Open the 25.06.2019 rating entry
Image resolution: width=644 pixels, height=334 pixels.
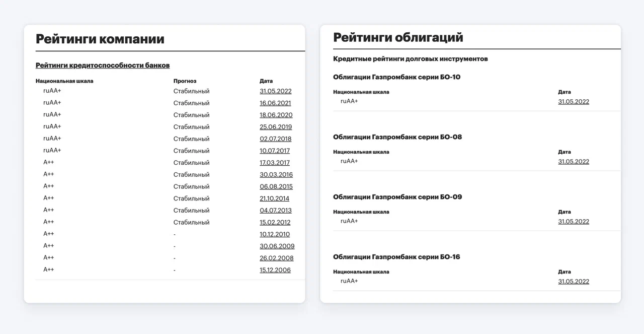coord(276,127)
